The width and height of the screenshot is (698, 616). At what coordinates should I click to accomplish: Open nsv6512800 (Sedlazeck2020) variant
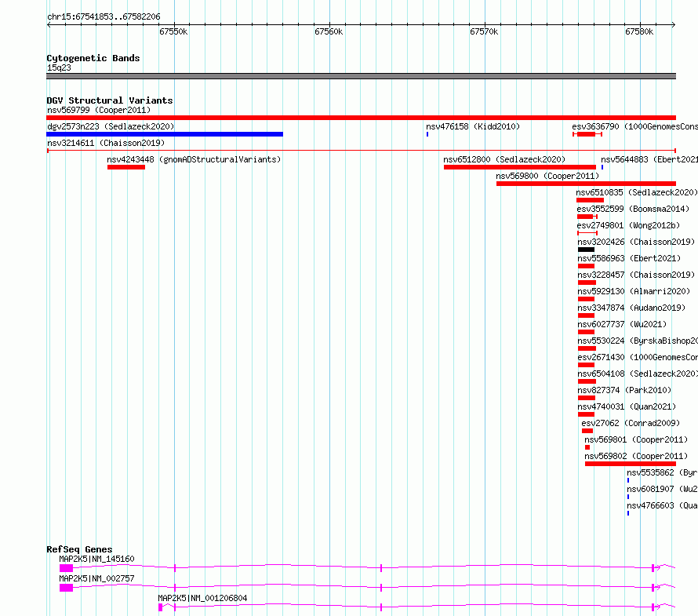tap(504, 159)
